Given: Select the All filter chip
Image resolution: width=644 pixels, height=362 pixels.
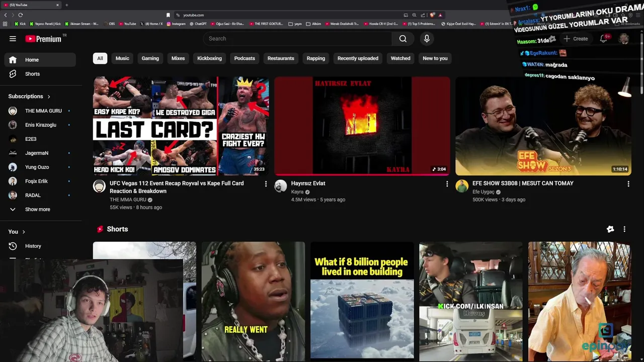Looking at the screenshot, I should (100, 58).
